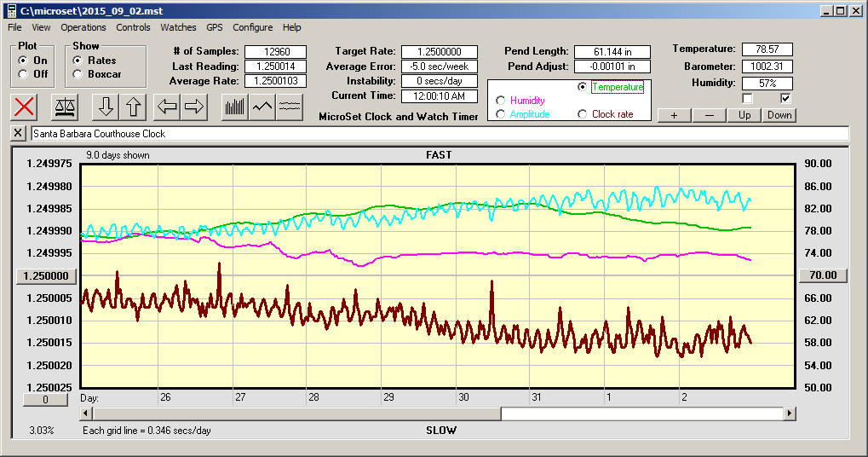
Task: Click the vertical bars graph icon
Action: 235,107
